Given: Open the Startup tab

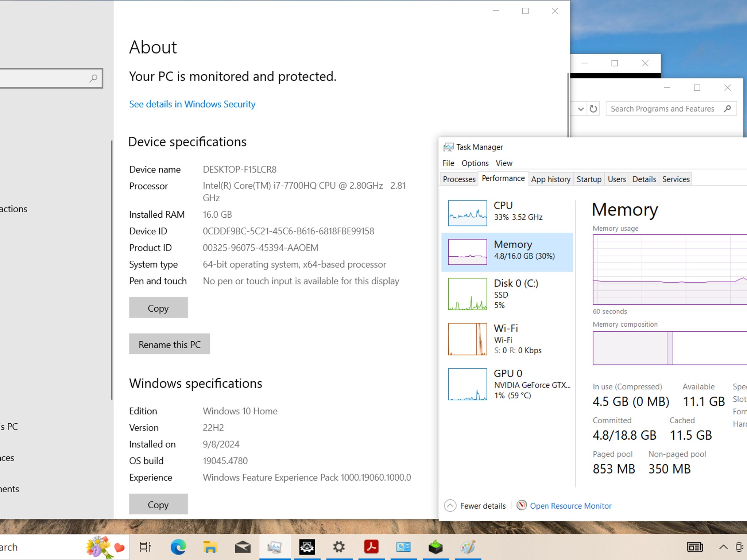Looking at the screenshot, I should pyautogui.click(x=589, y=179).
